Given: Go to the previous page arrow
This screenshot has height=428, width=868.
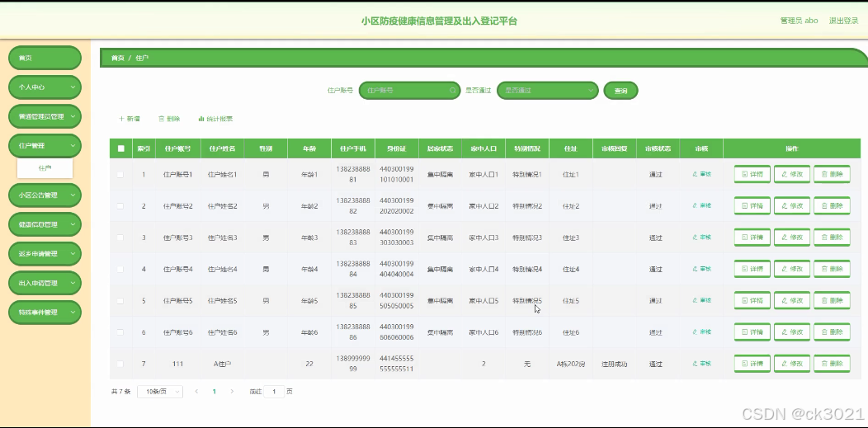Looking at the screenshot, I should [x=196, y=392].
